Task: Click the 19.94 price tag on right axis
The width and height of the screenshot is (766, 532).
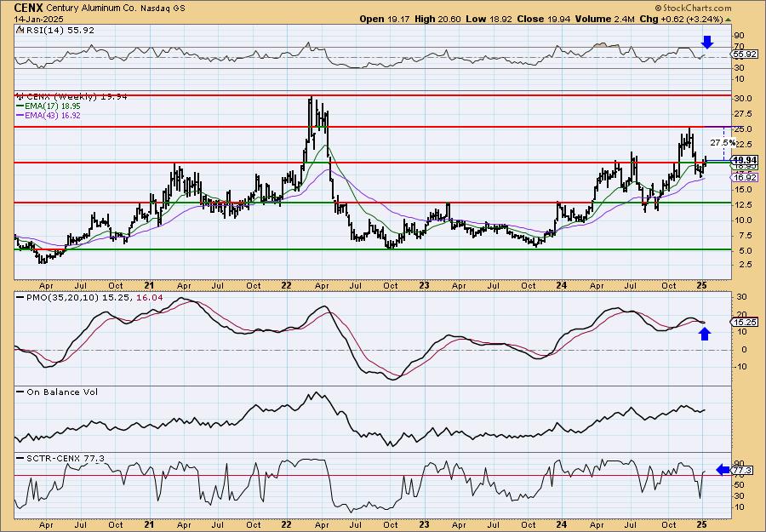Action: click(x=746, y=160)
